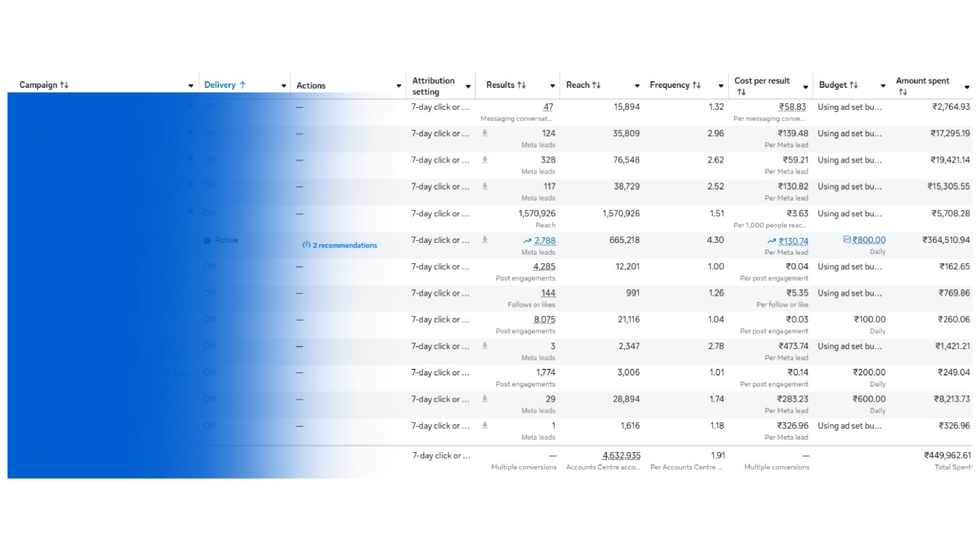Click the ₹130.74 cost per Meta lead link
Screen dimensions: 980x551
(x=793, y=241)
